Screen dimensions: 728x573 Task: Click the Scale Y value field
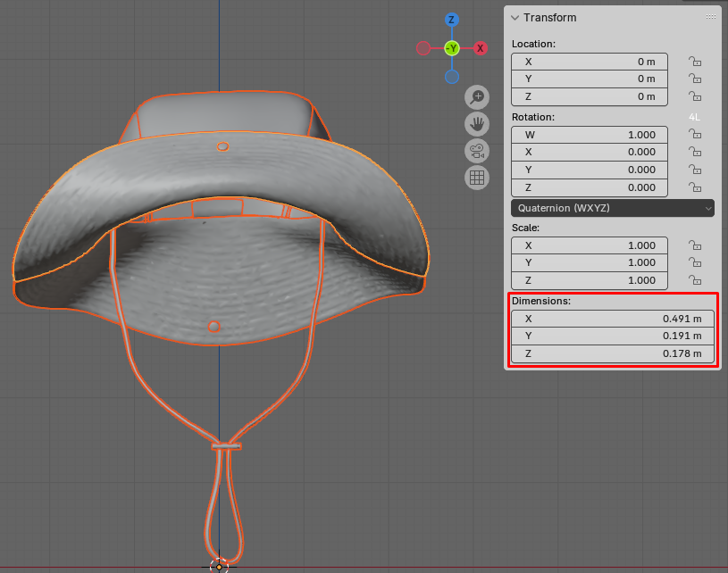click(590, 262)
